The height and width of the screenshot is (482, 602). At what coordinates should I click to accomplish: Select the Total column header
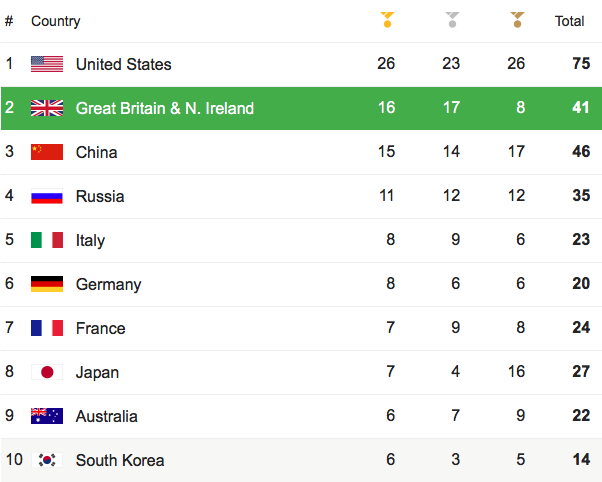pyautogui.click(x=569, y=21)
